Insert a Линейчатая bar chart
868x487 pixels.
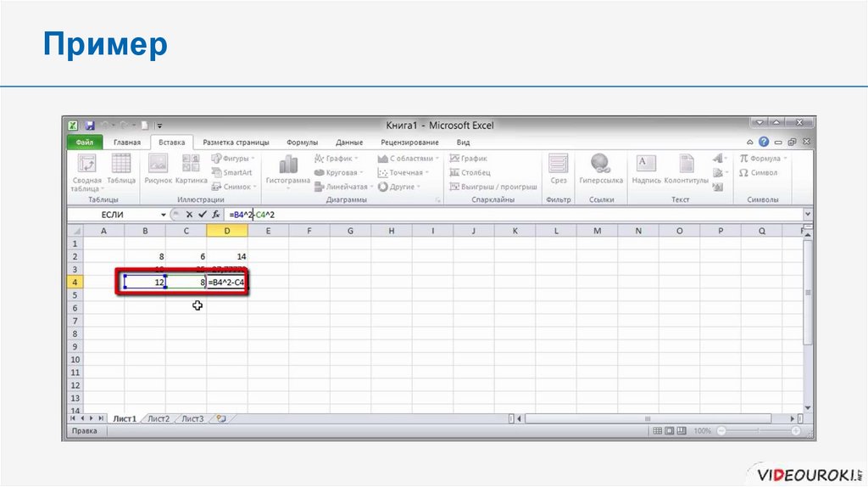(x=343, y=187)
